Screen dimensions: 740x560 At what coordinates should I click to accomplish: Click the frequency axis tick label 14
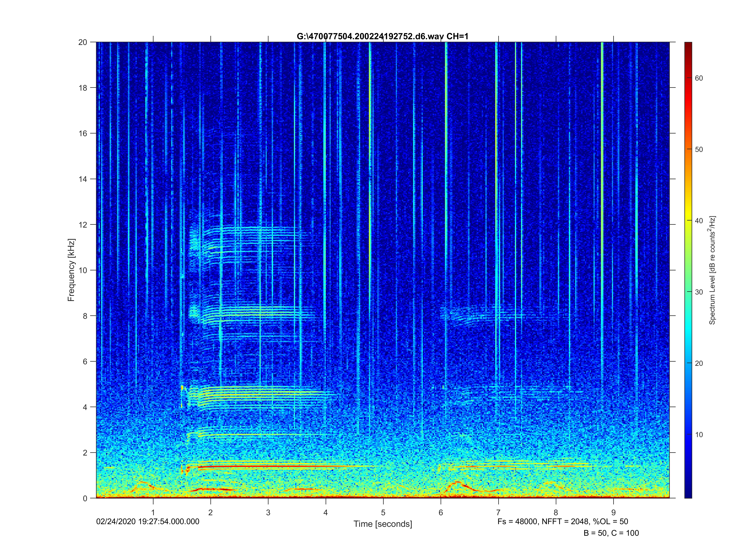tap(83, 179)
